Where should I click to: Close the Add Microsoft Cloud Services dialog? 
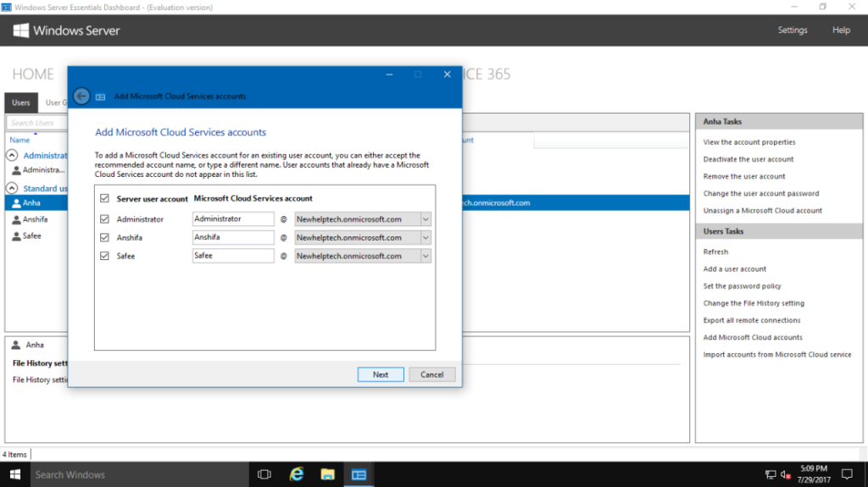(447, 75)
